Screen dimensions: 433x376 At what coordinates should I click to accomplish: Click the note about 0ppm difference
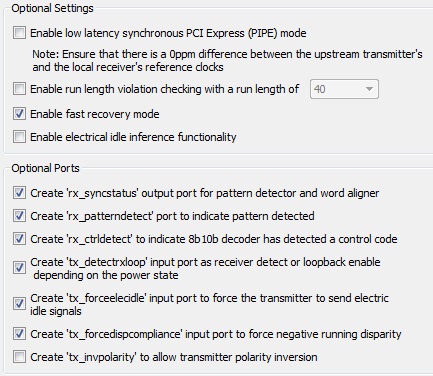click(x=227, y=60)
